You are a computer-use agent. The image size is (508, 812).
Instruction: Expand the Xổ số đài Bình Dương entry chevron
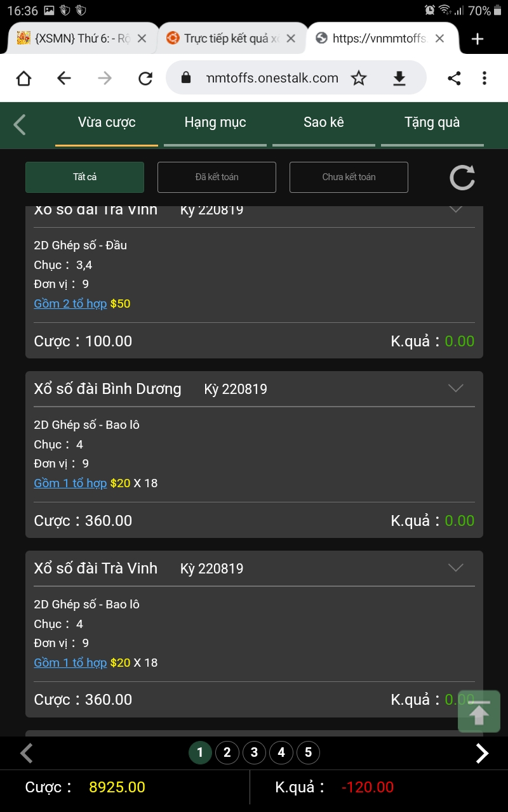pos(456,388)
